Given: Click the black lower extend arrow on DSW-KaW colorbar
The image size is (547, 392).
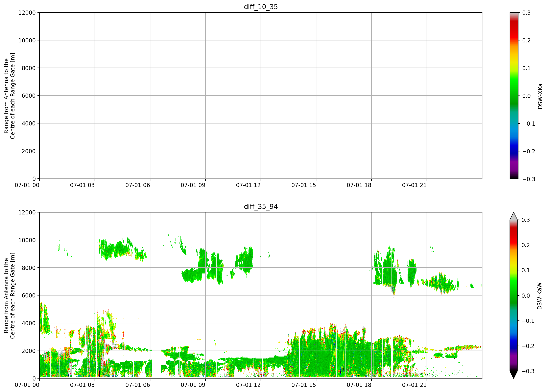Looking at the screenshot, I should coord(514,374).
